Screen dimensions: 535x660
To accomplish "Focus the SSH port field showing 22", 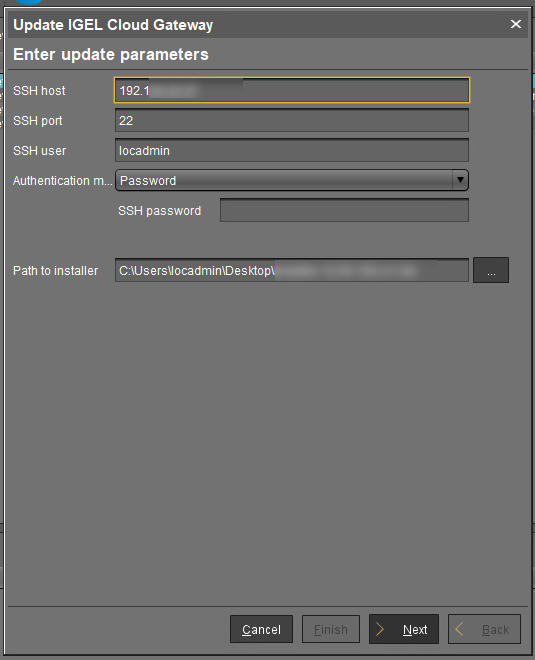I will [292, 120].
